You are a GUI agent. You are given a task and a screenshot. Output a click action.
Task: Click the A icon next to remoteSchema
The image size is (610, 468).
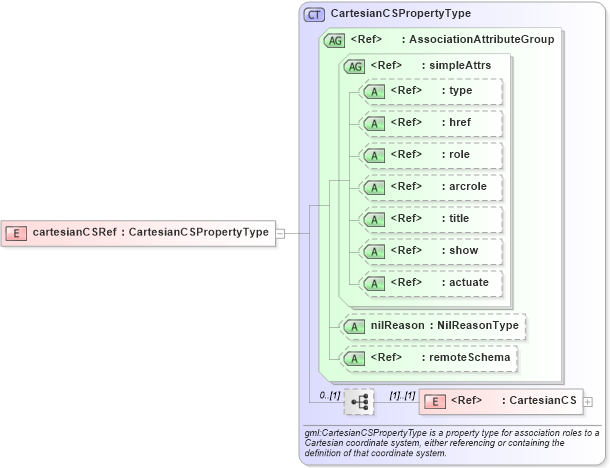pos(354,359)
